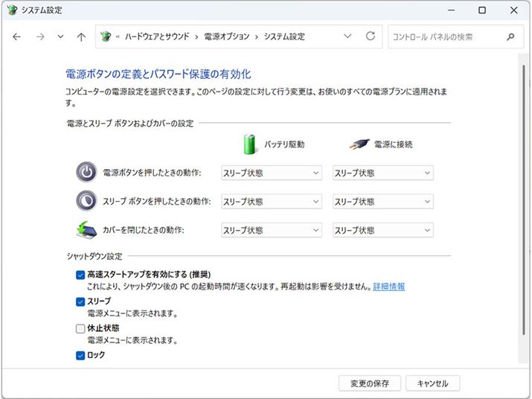Open battery dropdown for スリープ ボタンを押したときの動作
The height and width of the screenshot is (399, 532).
point(272,202)
